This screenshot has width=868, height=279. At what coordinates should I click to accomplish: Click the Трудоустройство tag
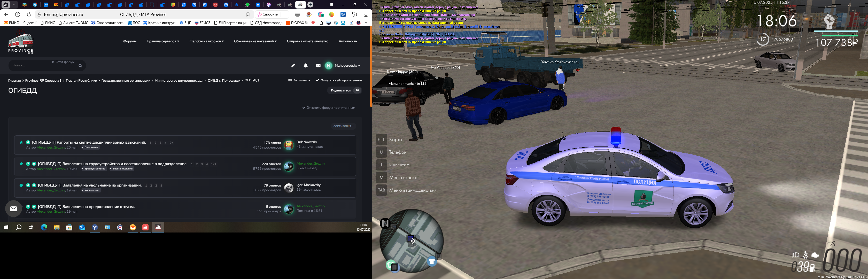coord(94,169)
